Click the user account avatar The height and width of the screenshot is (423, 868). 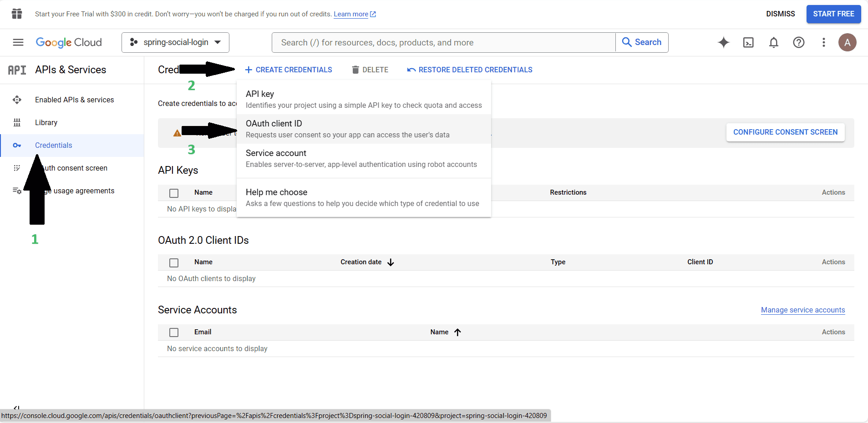click(x=847, y=42)
